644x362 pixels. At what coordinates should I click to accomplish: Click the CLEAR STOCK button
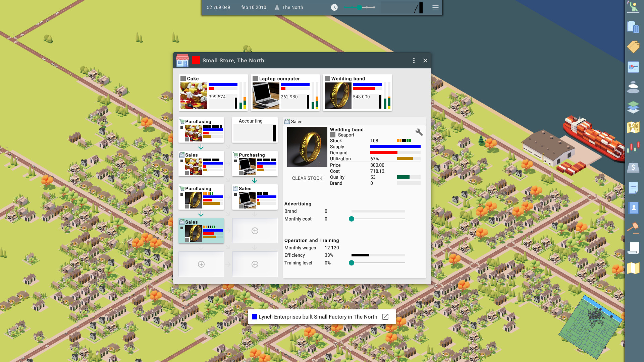pyautogui.click(x=307, y=178)
